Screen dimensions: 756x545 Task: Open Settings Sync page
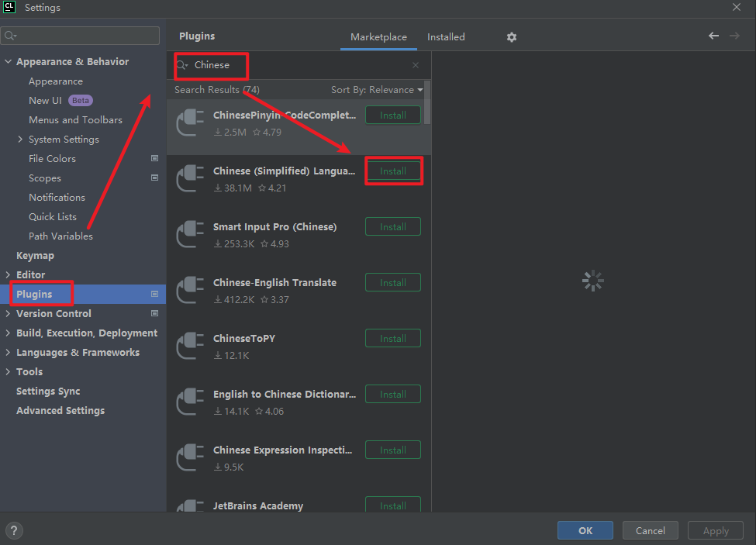(48, 392)
